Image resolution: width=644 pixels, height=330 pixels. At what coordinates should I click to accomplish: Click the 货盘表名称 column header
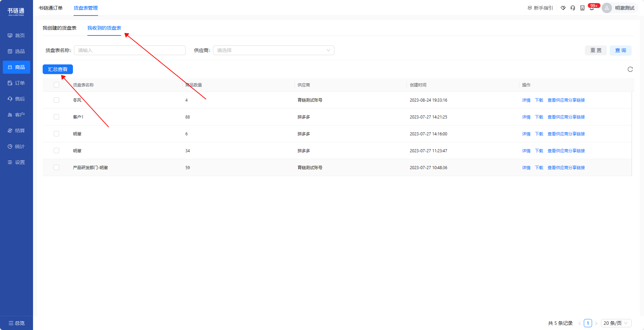(x=83, y=85)
